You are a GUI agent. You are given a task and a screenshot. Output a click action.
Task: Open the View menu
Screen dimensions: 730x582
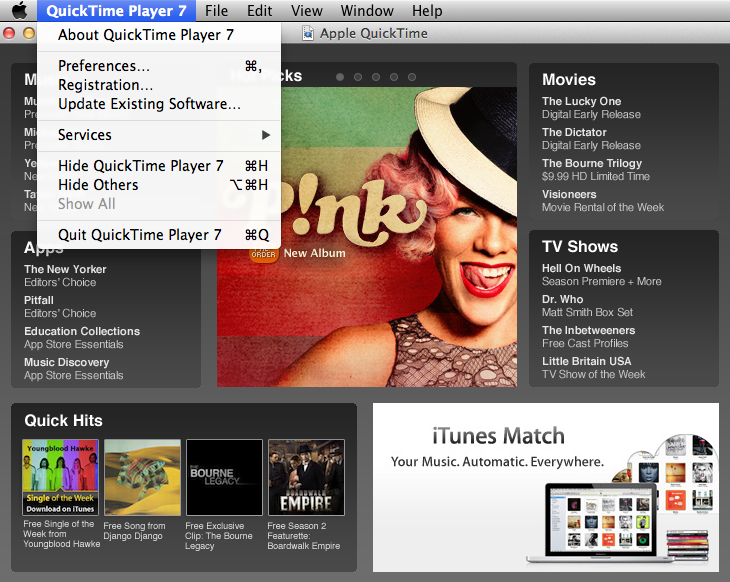[306, 11]
